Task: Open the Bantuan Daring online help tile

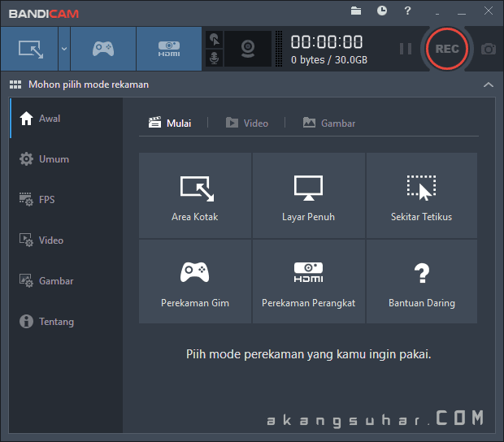Action: pyautogui.click(x=422, y=281)
